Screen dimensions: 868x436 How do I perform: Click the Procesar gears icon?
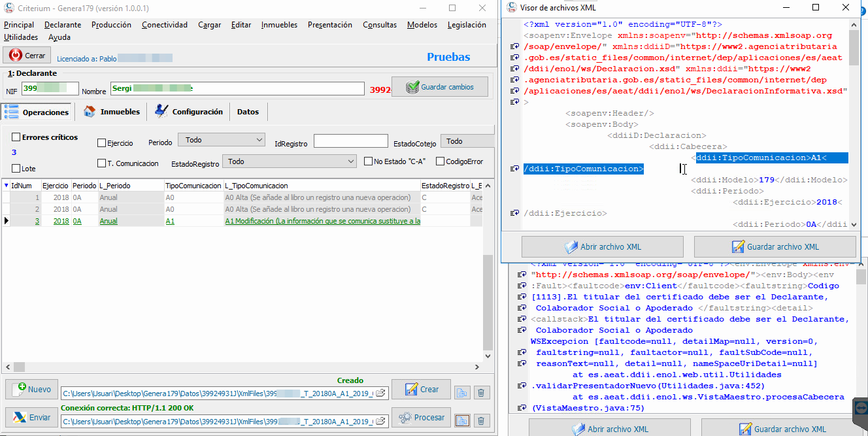click(x=405, y=418)
